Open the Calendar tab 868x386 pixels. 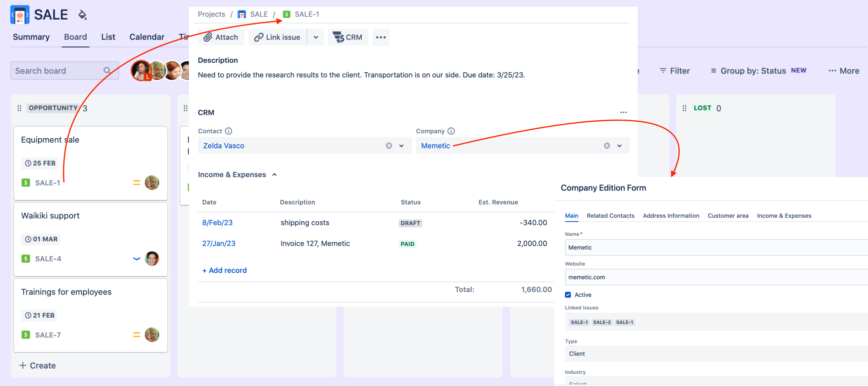pyautogui.click(x=147, y=37)
